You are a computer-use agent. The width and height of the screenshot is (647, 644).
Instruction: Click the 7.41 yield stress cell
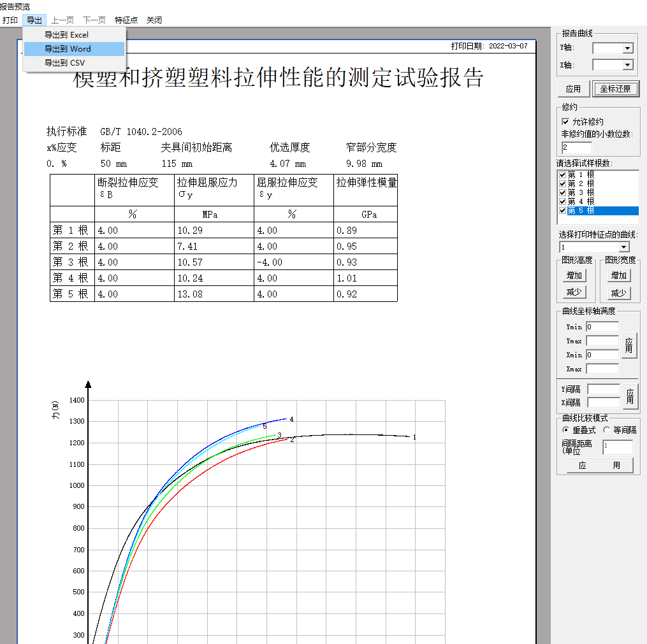pyautogui.click(x=214, y=247)
